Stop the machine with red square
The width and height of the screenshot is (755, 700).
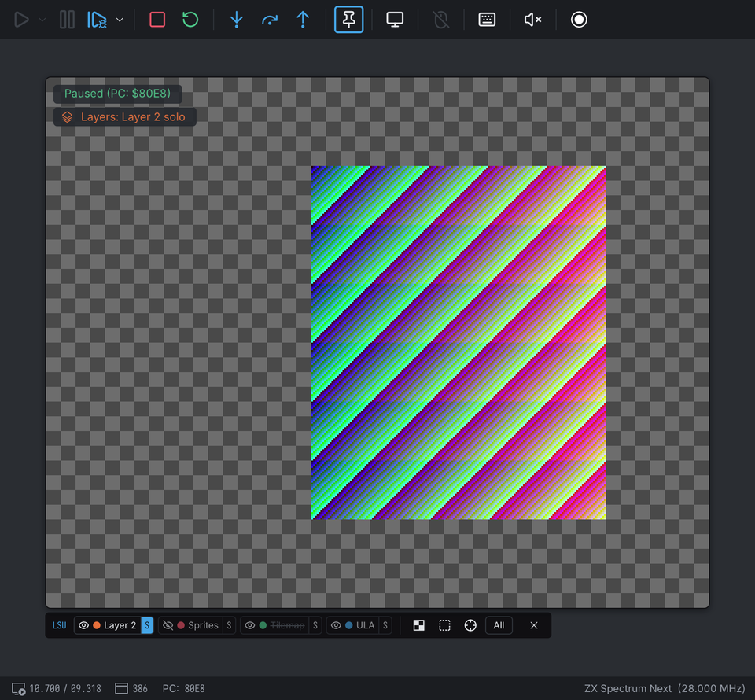click(x=157, y=20)
